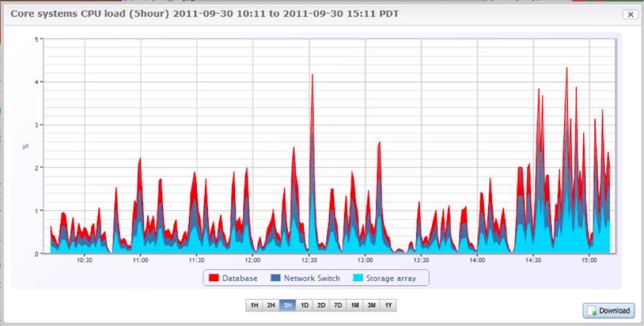Click the y-axis percent unit label

[26, 146]
